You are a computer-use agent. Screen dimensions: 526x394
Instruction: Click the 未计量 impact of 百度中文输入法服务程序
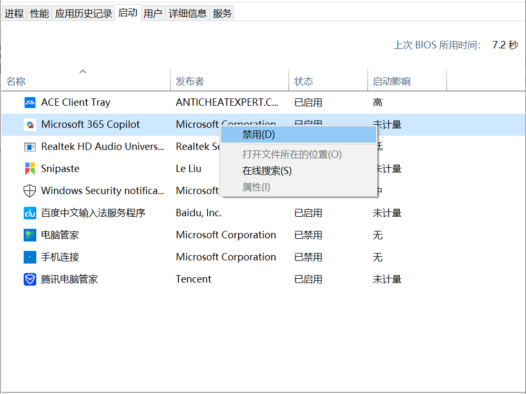click(x=387, y=213)
